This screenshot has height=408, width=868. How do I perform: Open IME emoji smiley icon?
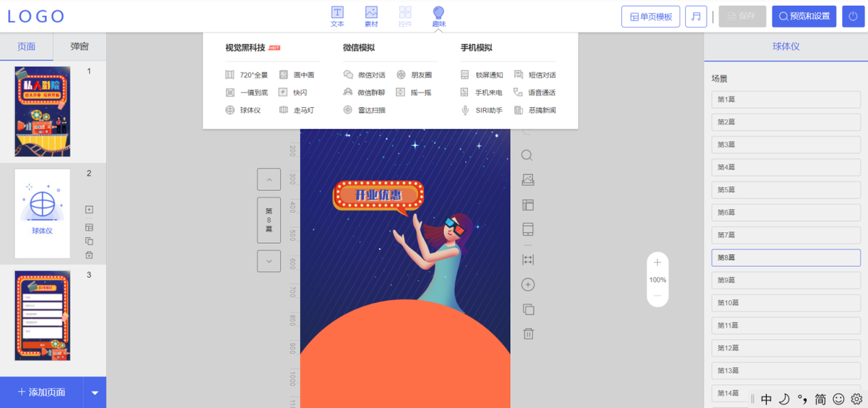(839, 399)
